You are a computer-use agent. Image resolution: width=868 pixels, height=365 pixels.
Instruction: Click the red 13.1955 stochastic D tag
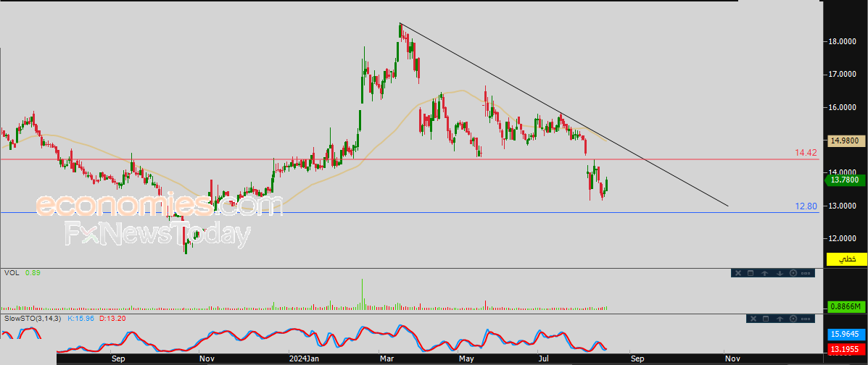coord(846,350)
